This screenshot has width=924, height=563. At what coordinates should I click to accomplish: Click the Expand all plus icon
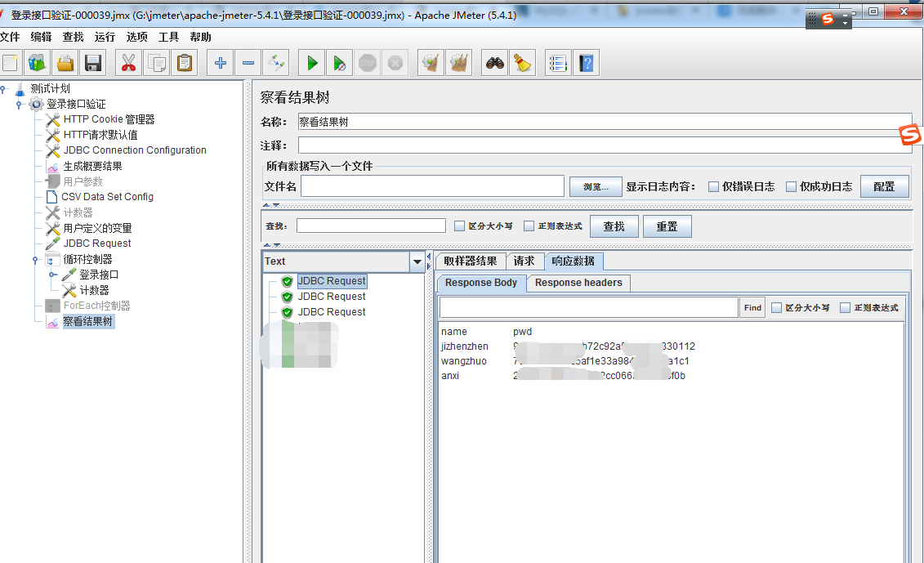tap(221, 63)
